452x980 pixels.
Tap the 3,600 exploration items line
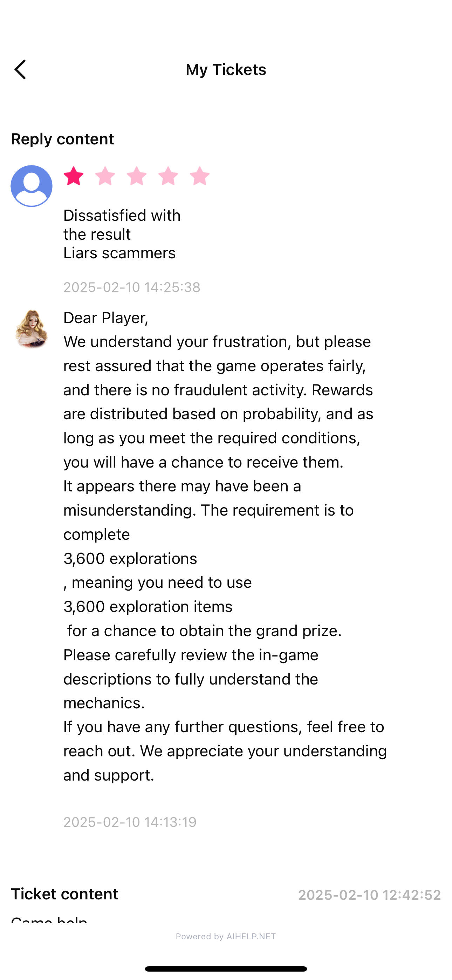(x=148, y=606)
